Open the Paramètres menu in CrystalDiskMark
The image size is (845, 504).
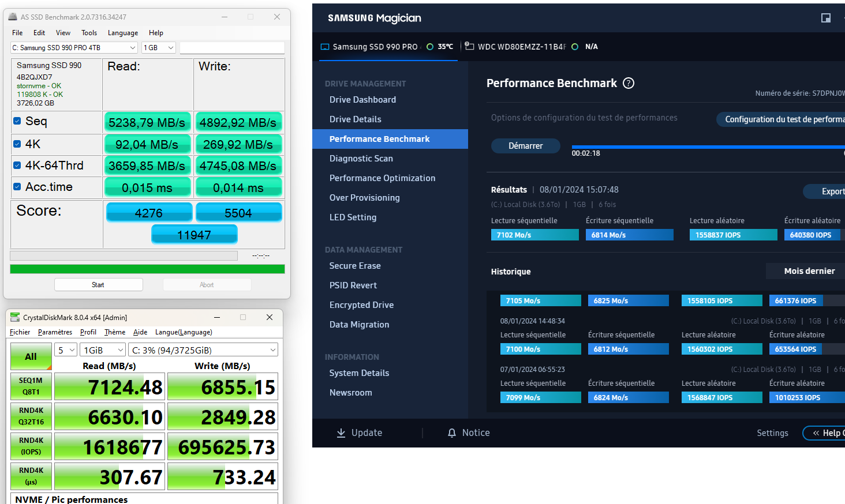[55, 332]
